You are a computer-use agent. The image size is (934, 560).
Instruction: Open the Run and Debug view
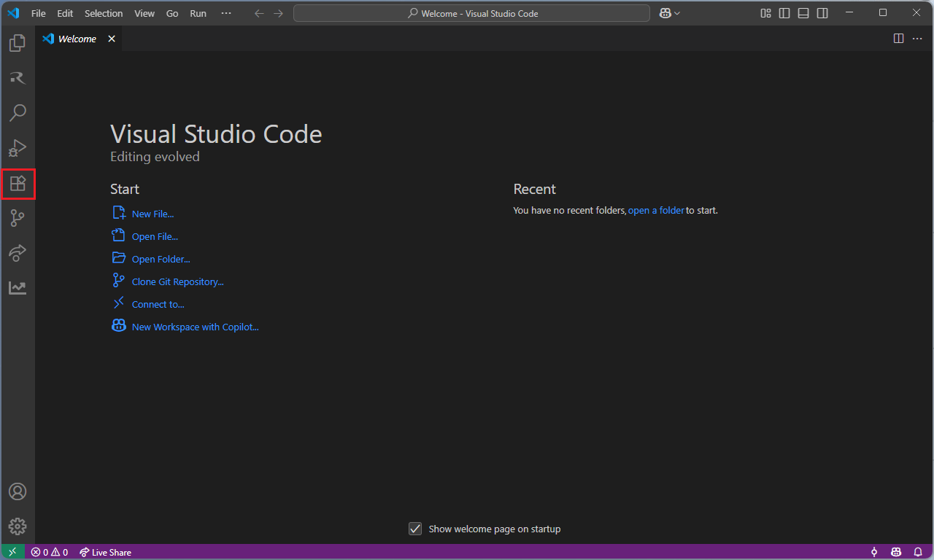pyautogui.click(x=18, y=148)
